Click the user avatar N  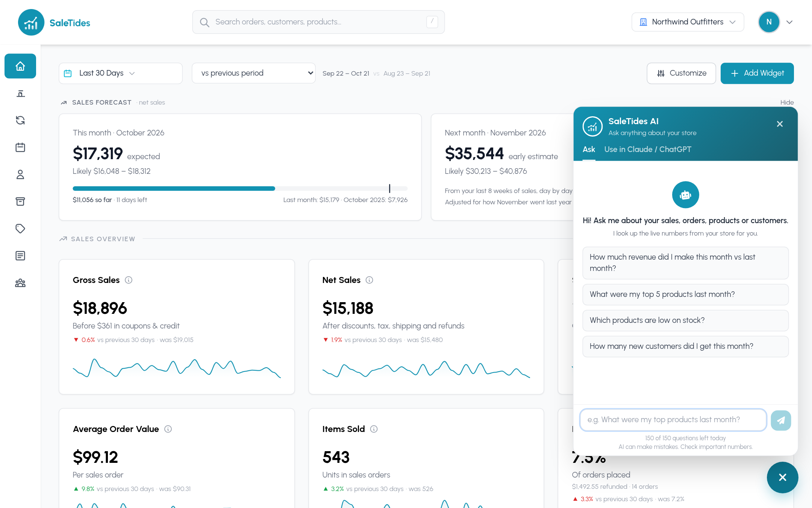point(769,22)
